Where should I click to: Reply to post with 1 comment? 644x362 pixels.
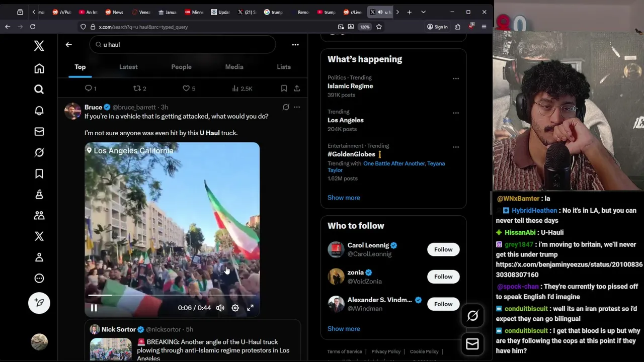pyautogui.click(x=91, y=88)
